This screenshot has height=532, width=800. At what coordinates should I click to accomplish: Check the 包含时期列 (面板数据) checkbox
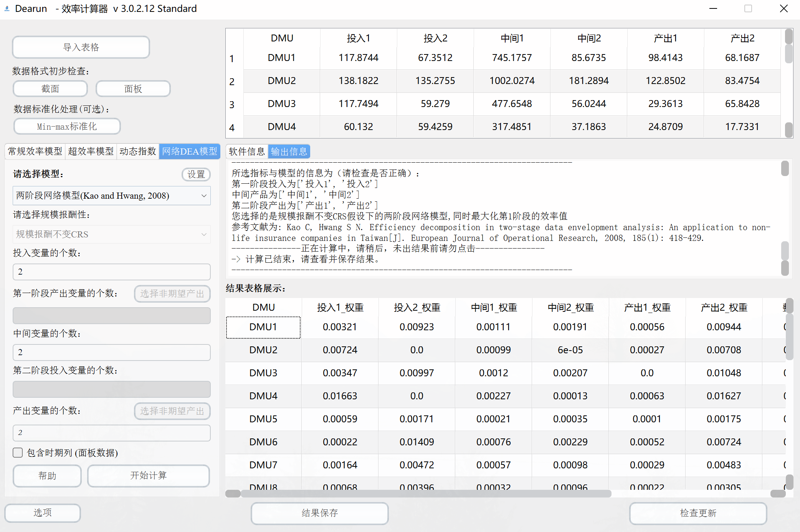[x=18, y=453]
